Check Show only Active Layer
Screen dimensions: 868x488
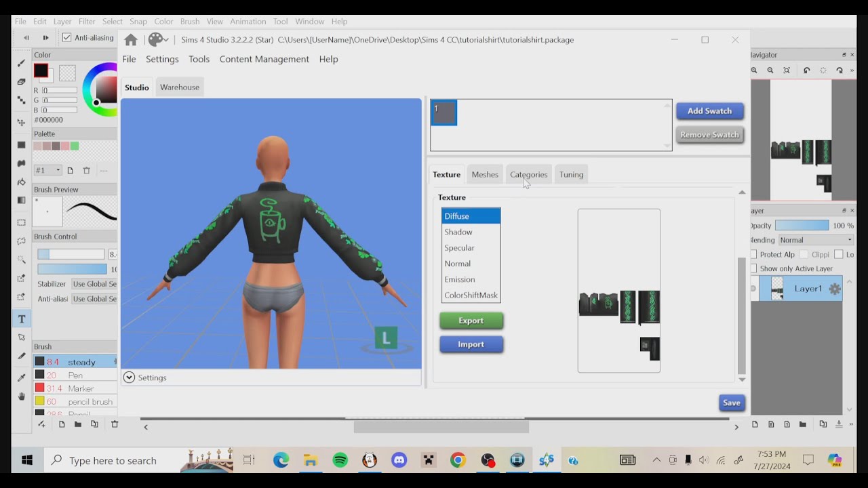coord(754,268)
